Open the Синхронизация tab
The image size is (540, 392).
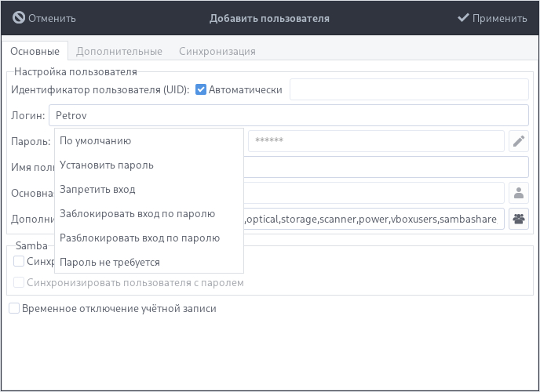217,51
